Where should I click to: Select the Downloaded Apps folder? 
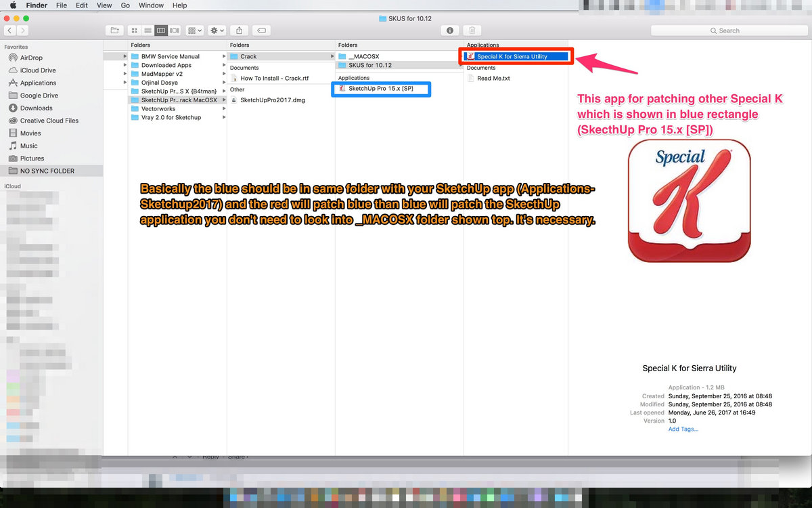point(166,65)
